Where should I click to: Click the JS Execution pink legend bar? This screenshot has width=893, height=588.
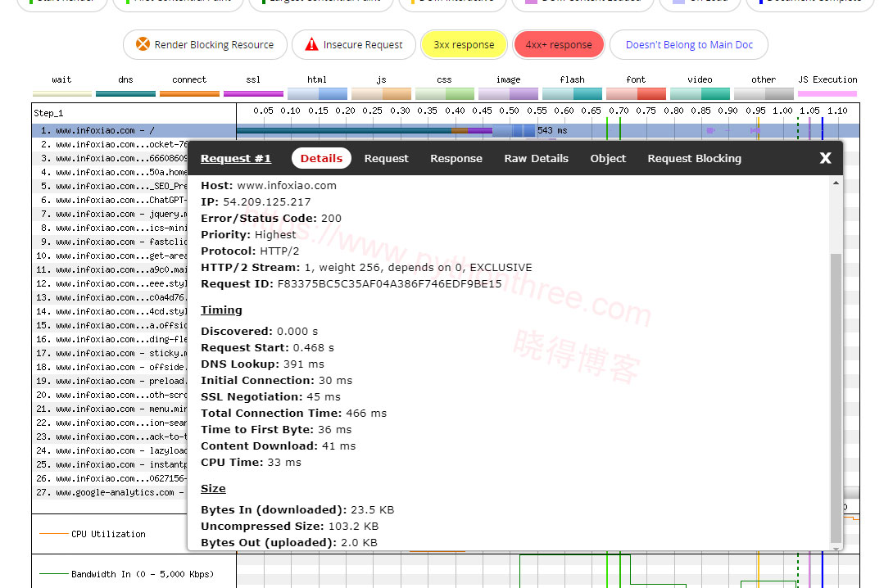pos(827,93)
